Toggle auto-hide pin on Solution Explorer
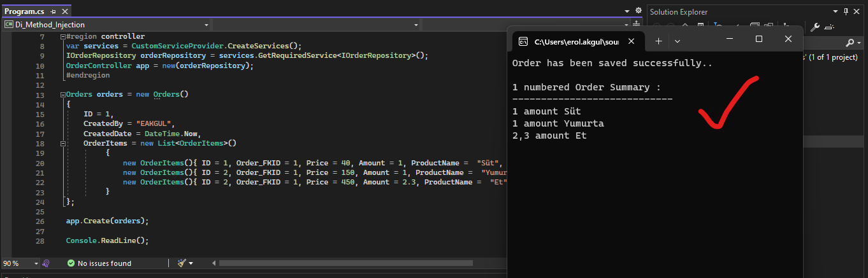Screen dimensions: 868x278 click(x=846, y=11)
